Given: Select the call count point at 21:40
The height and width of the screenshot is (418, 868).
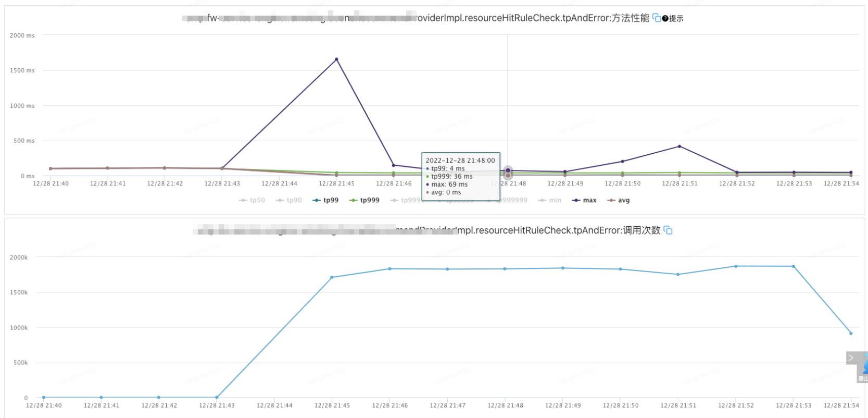Looking at the screenshot, I should click(x=44, y=398).
